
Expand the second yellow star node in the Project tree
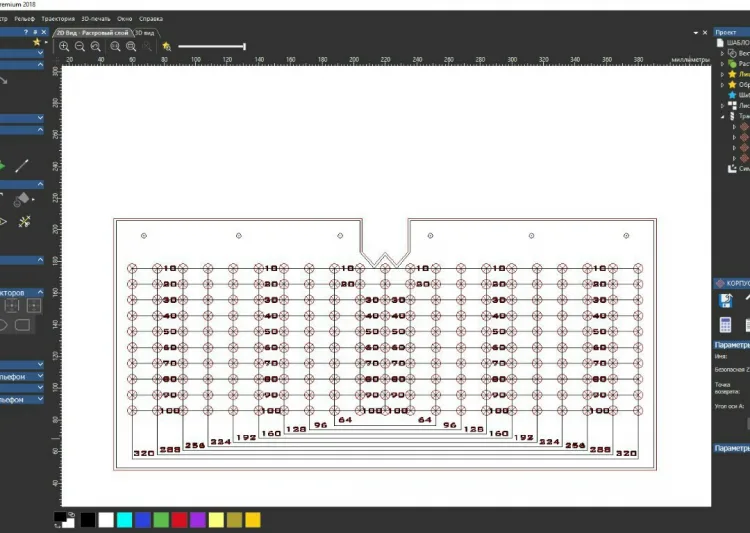722,85
